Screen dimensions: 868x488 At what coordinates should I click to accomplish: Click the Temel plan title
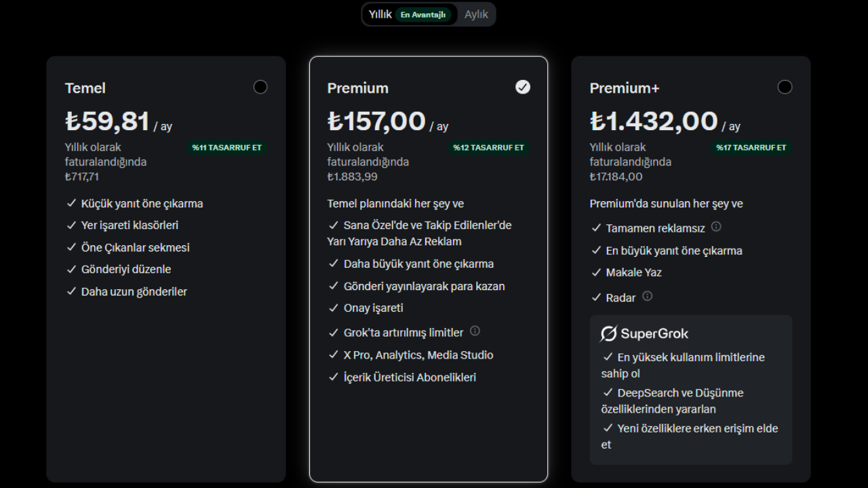[85, 88]
